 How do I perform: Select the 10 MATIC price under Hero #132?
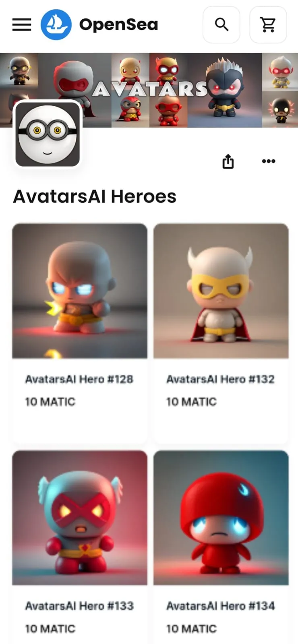pos(191,402)
